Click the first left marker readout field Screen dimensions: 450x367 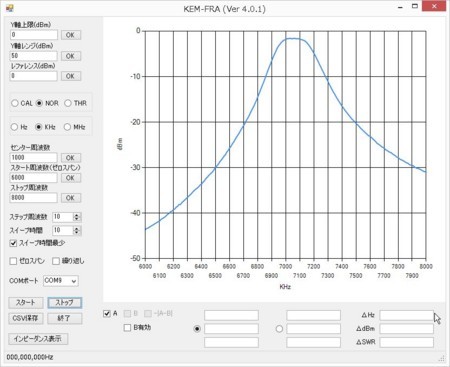231,315
